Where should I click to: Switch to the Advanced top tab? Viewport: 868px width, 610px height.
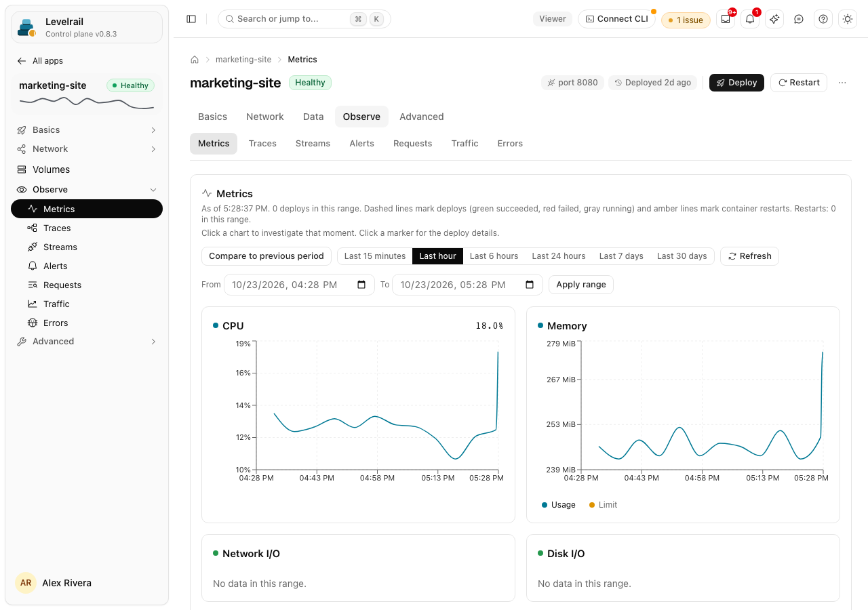422,117
